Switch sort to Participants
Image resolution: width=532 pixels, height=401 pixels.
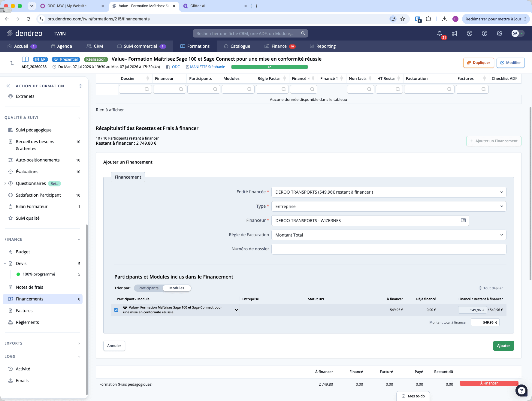click(148, 288)
